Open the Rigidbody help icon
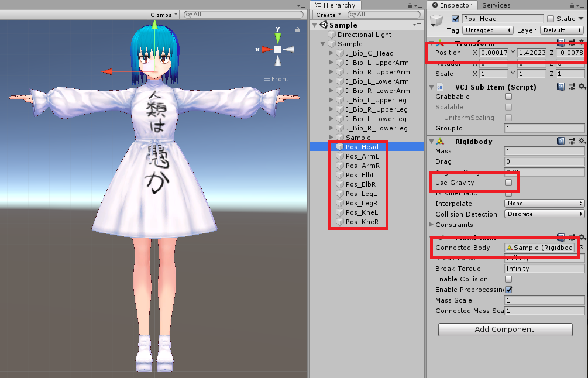The image size is (588, 378). click(x=561, y=141)
